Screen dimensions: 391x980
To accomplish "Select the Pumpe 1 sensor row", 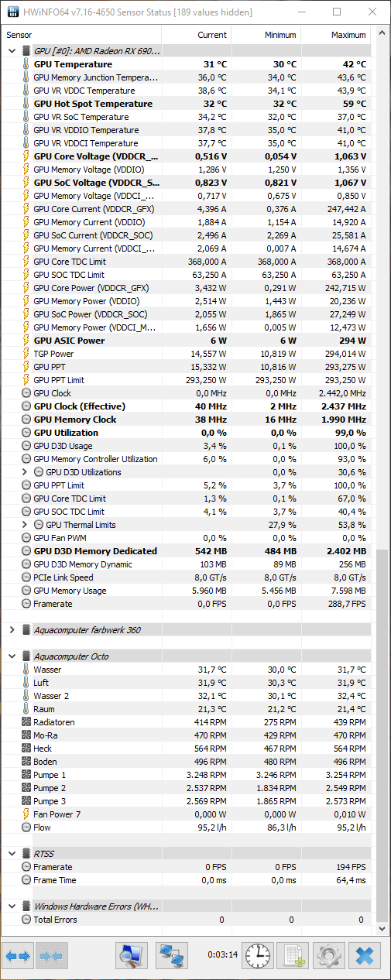I will 187,775.
